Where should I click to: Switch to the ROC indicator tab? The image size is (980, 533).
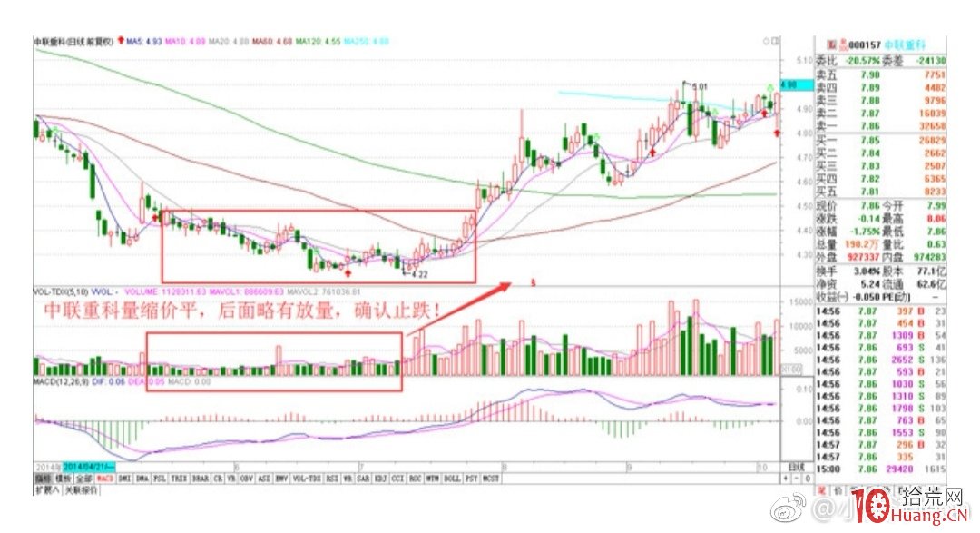click(x=416, y=479)
